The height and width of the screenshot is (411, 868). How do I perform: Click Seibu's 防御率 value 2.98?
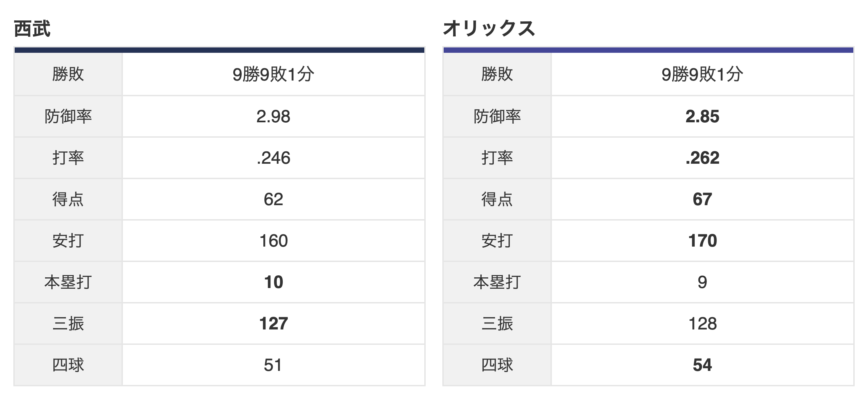pos(273,117)
